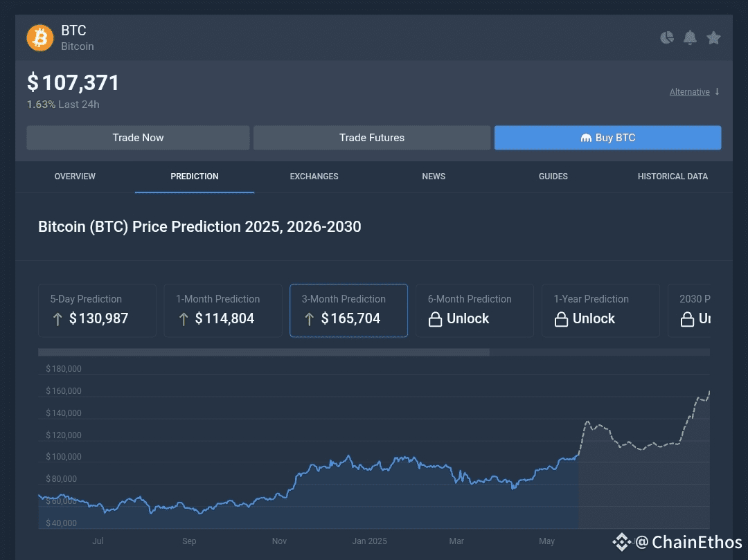Click the $40,000 axis label
This screenshot has height=560, width=748.
61,523
